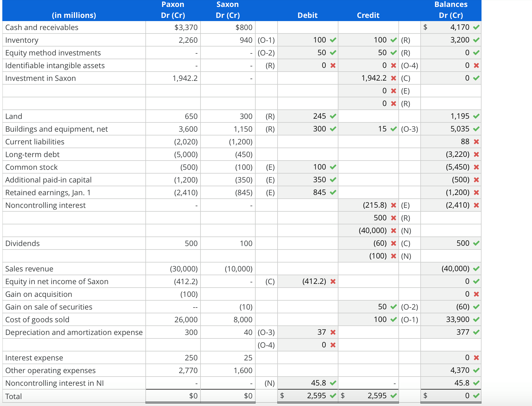Click Depreciation (O-4) debit field showing 0
This screenshot has height=406, width=532.
click(308, 345)
